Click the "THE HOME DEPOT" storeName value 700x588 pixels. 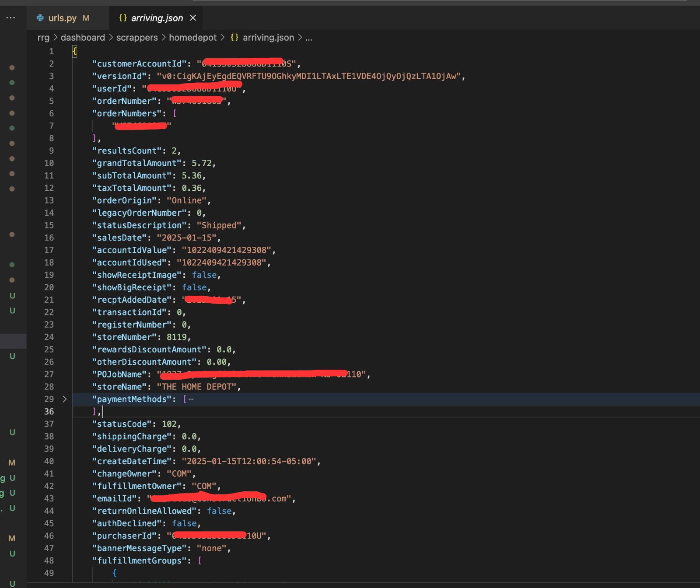click(196, 387)
